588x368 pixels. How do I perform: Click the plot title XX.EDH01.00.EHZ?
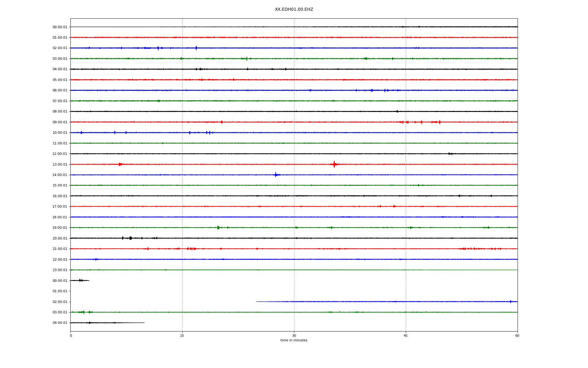[294, 10]
